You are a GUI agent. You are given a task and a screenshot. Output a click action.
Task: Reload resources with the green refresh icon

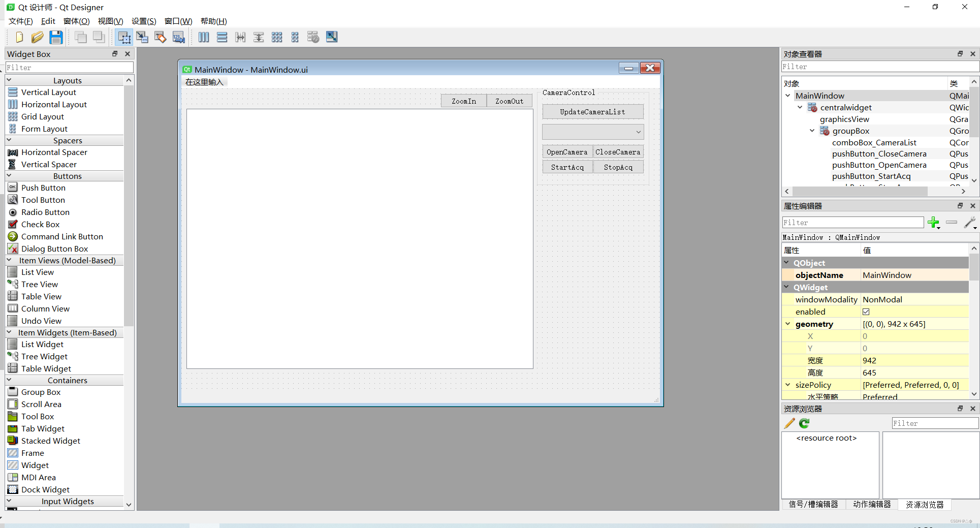point(804,423)
